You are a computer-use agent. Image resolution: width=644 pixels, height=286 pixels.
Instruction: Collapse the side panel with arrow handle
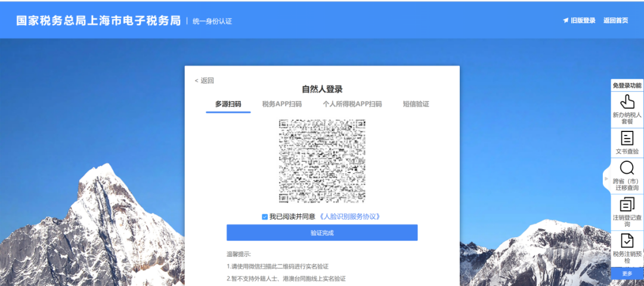606,178
